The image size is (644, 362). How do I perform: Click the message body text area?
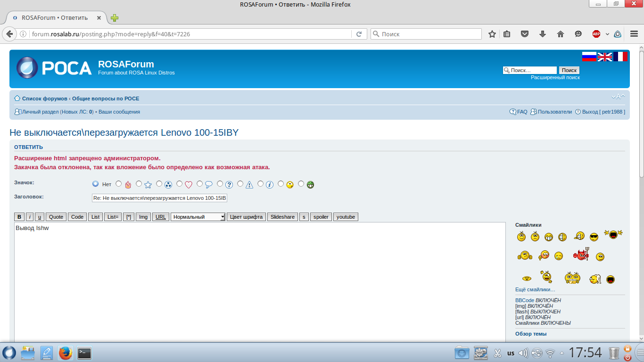260,282
